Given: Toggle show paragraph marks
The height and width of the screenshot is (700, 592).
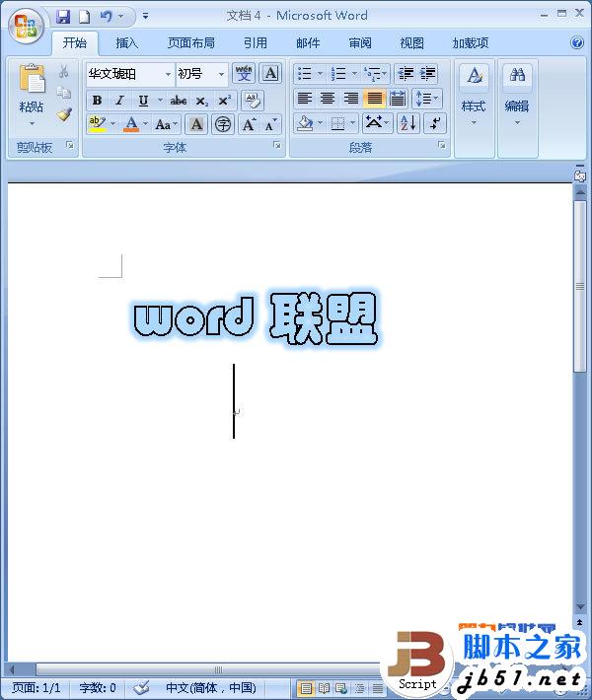Looking at the screenshot, I should point(435,123).
